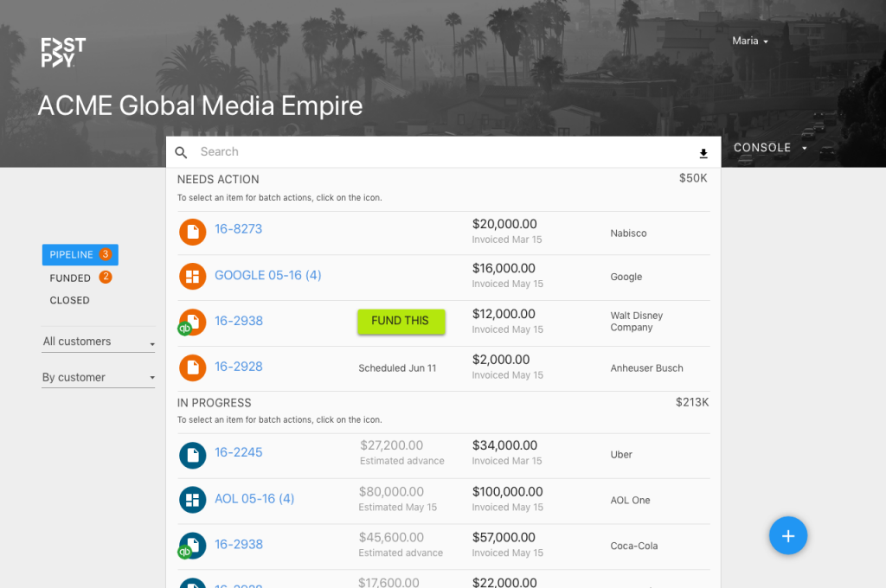Select the orange icon for invoice 16-2928
Image resolution: width=886 pixels, height=588 pixels.
[192, 367]
